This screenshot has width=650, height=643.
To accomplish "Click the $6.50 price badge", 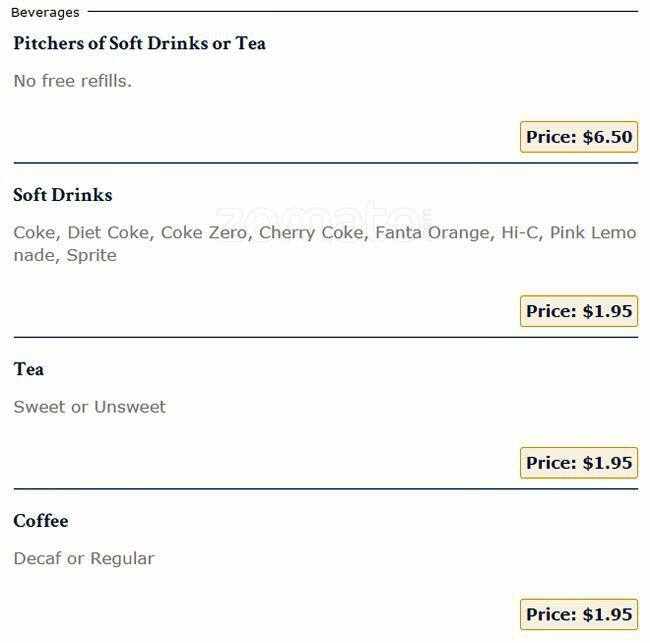I will [579, 137].
